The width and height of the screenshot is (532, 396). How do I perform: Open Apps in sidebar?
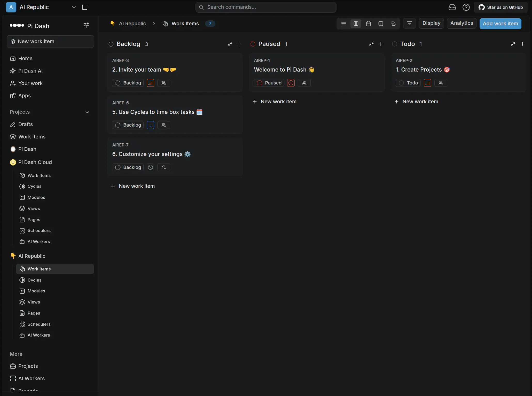click(50, 96)
